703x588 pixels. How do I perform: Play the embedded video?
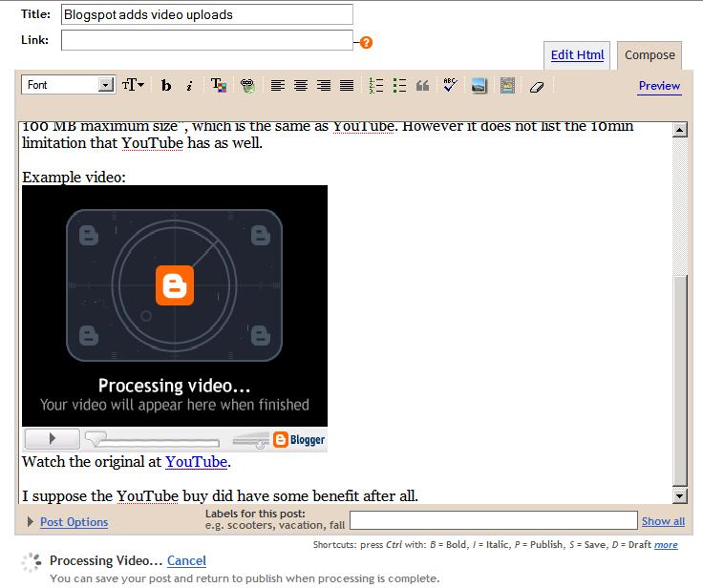click(x=53, y=439)
